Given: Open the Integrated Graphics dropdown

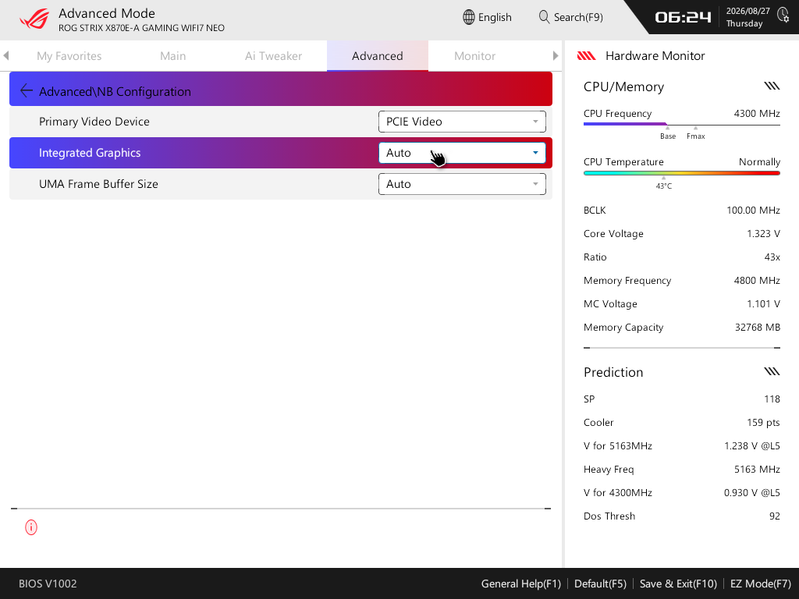Looking at the screenshot, I should [462, 153].
